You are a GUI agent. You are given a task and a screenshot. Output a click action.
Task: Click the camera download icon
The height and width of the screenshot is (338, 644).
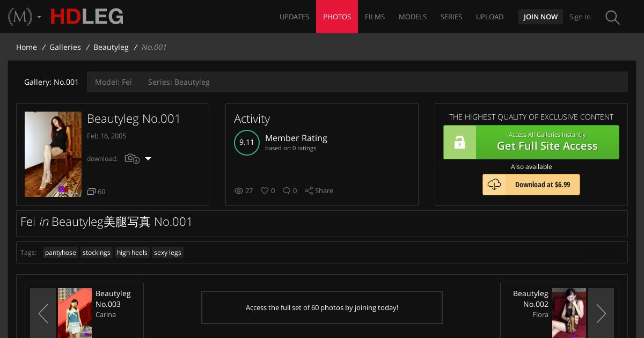[132, 158]
